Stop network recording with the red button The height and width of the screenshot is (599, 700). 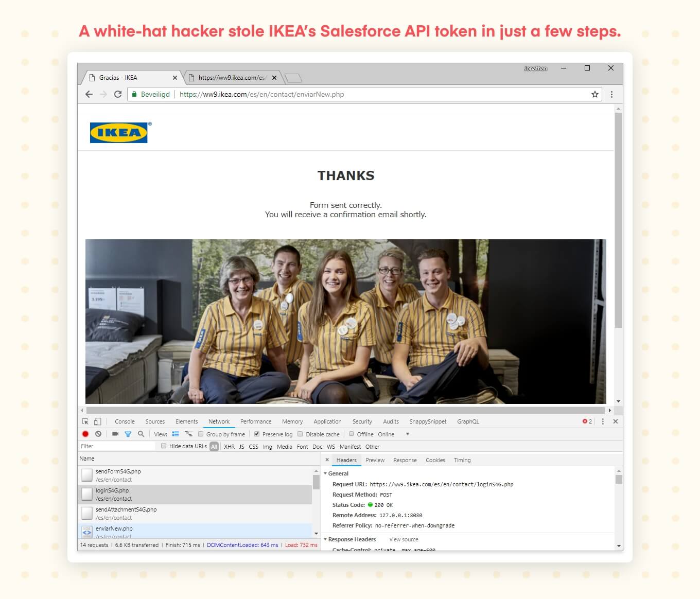click(85, 434)
